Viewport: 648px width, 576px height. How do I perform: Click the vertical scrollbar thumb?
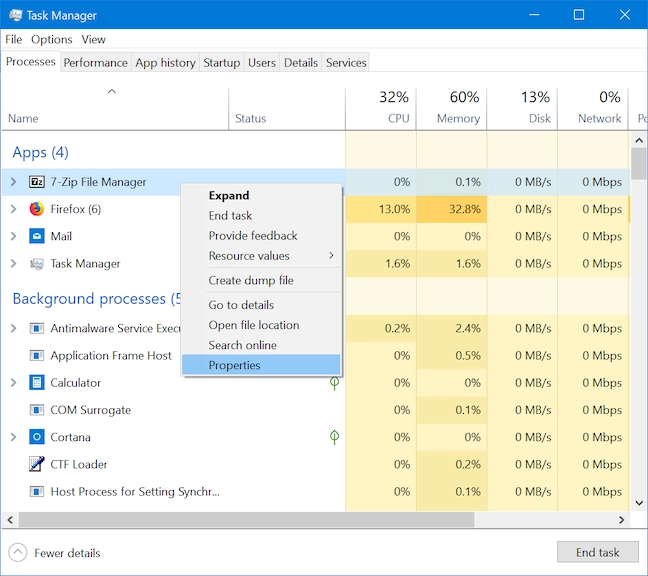(x=639, y=164)
